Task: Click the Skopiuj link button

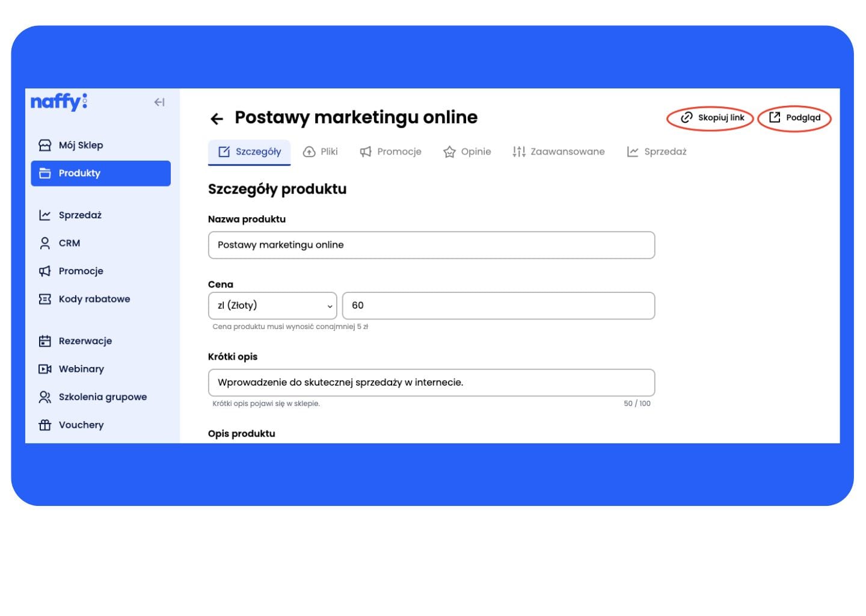Action: [x=712, y=118]
